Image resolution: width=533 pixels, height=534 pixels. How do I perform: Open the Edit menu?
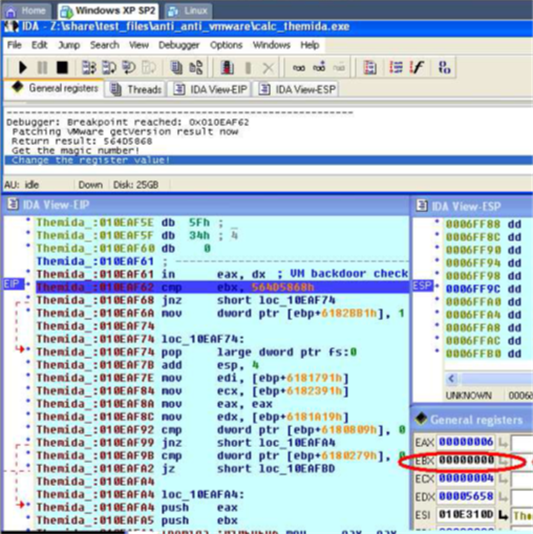pos(39,45)
